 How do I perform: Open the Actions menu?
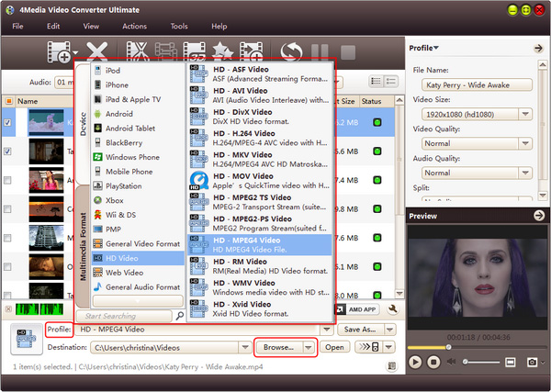click(x=134, y=27)
